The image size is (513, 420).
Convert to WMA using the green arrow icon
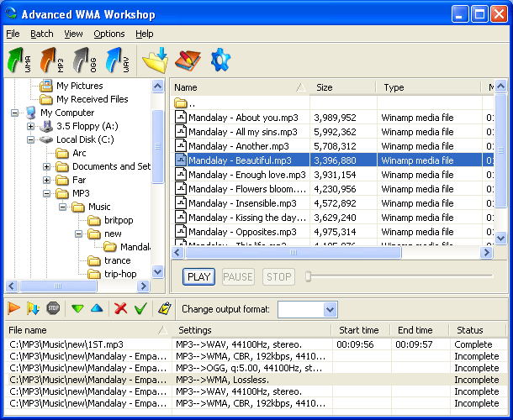click(19, 60)
